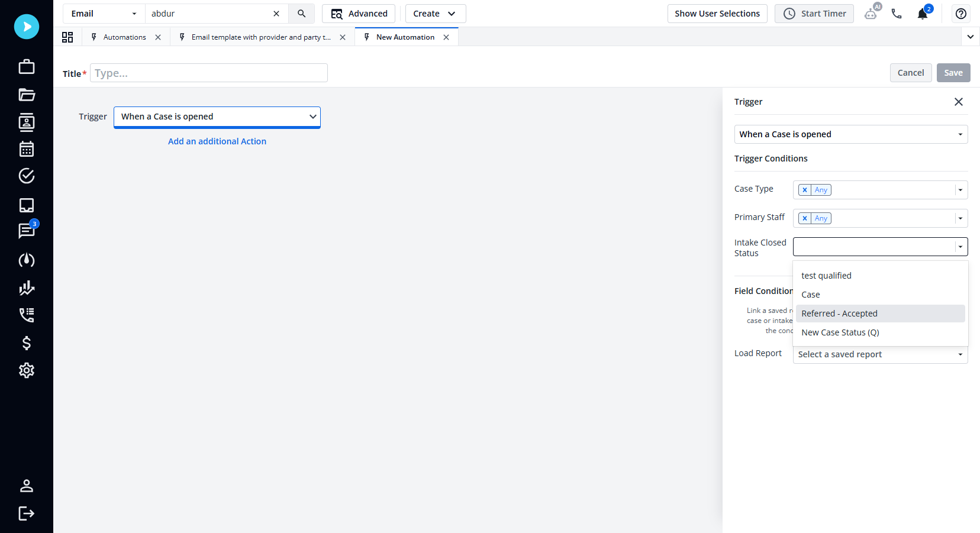The image size is (980, 533).
Task: Expand the Email search type dropdown
Action: 104,14
